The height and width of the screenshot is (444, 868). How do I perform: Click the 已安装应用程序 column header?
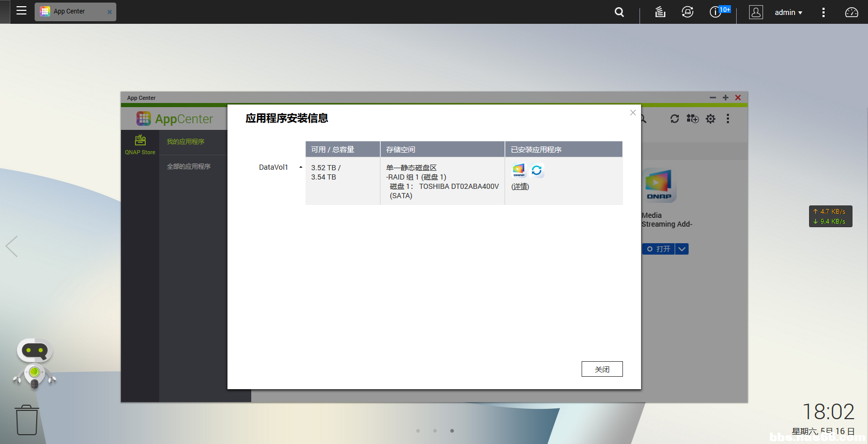[564, 149]
